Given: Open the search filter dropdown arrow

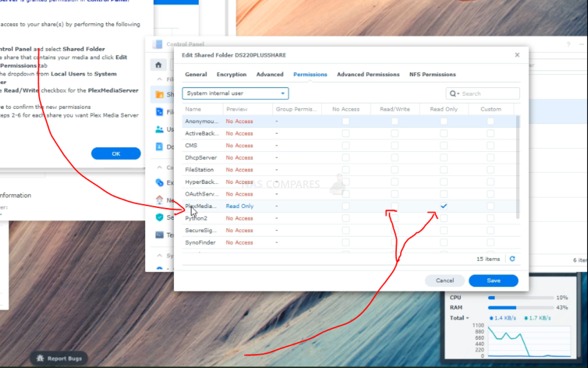Looking at the screenshot, I should point(458,94).
